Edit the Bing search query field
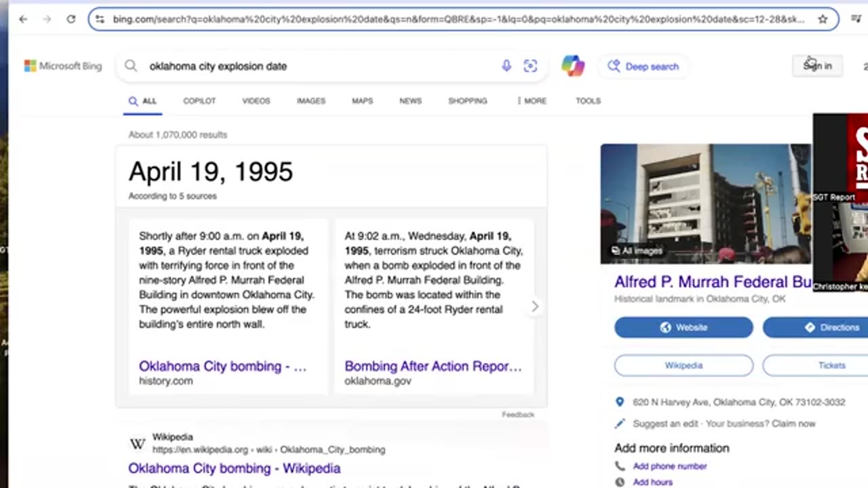Viewport: 868px width, 488px height. pos(319,66)
